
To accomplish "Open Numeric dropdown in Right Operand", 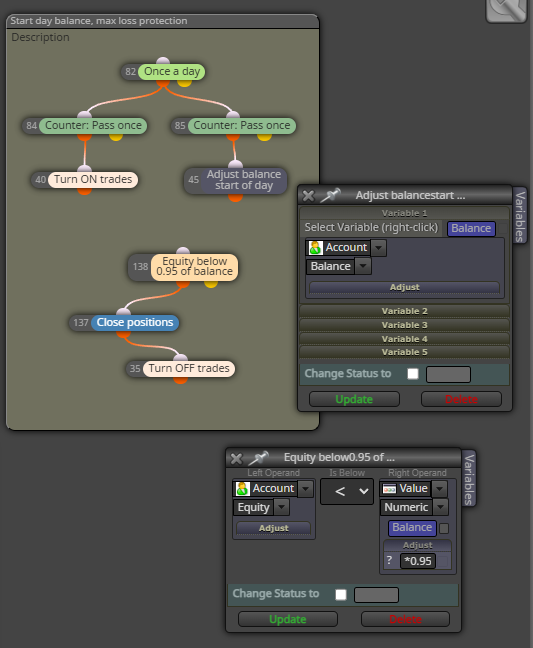I will 440,507.
